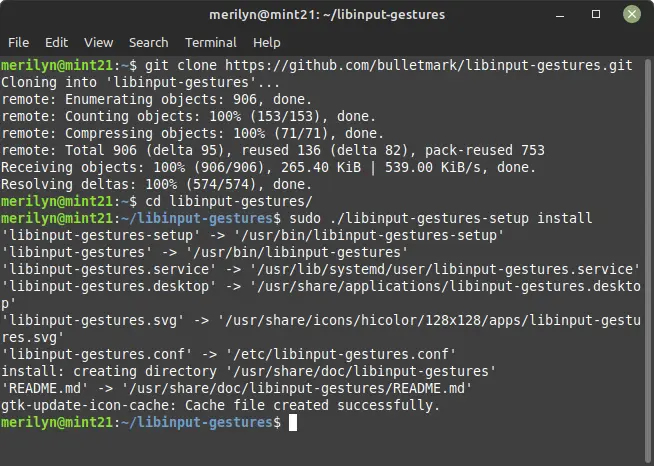
Task: Click the window title merilyn@mint21 text
Action: pyautogui.click(x=327, y=15)
